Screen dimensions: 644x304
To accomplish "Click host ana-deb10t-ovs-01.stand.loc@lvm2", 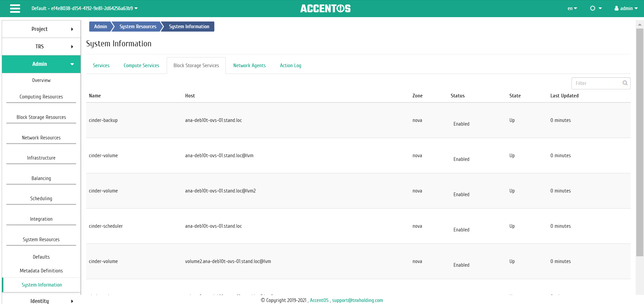I will [x=220, y=191].
